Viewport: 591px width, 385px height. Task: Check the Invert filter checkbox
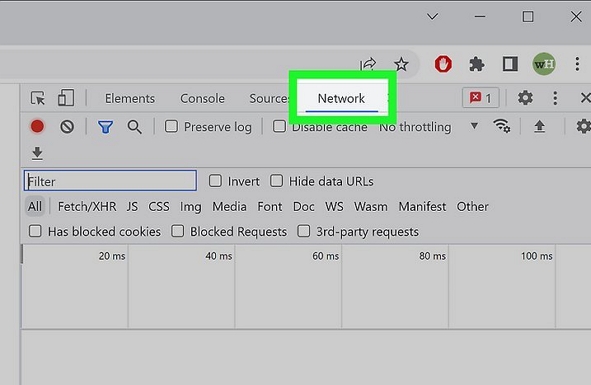215,181
